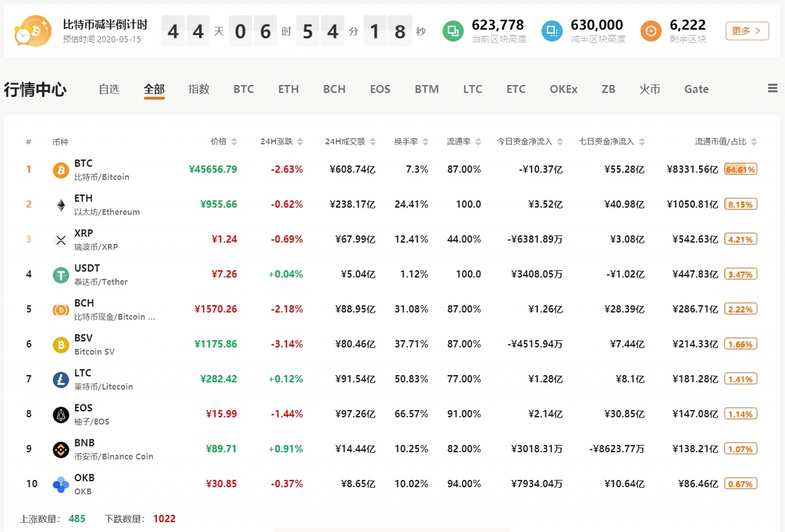The width and height of the screenshot is (785, 532).
Task: Click BTC 64.61% market share bar
Action: coord(741,169)
